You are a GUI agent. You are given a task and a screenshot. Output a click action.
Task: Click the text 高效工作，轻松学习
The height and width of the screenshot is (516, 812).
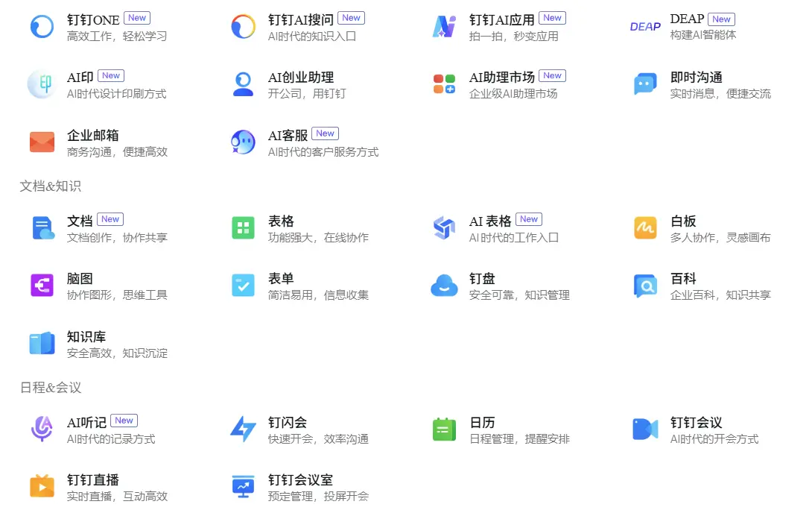tap(117, 37)
